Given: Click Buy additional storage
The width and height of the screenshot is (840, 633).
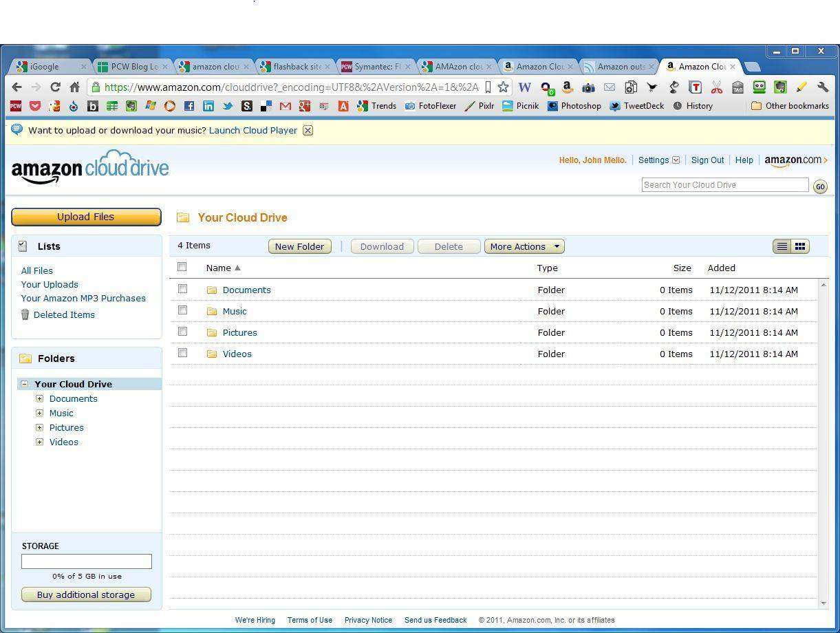Looking at the screenshot, I should click(x=86, y=594).
